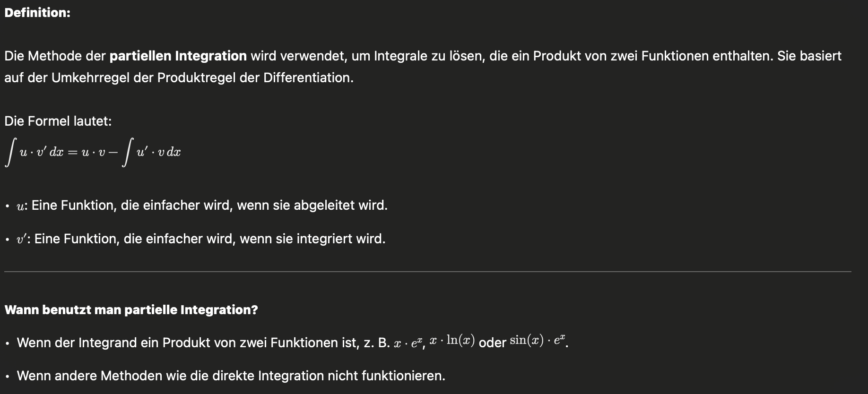Click the heading "Wann benutzt man partielle Integration?"
Viewport: 868px width, 394px height.
tap(131, 310)
